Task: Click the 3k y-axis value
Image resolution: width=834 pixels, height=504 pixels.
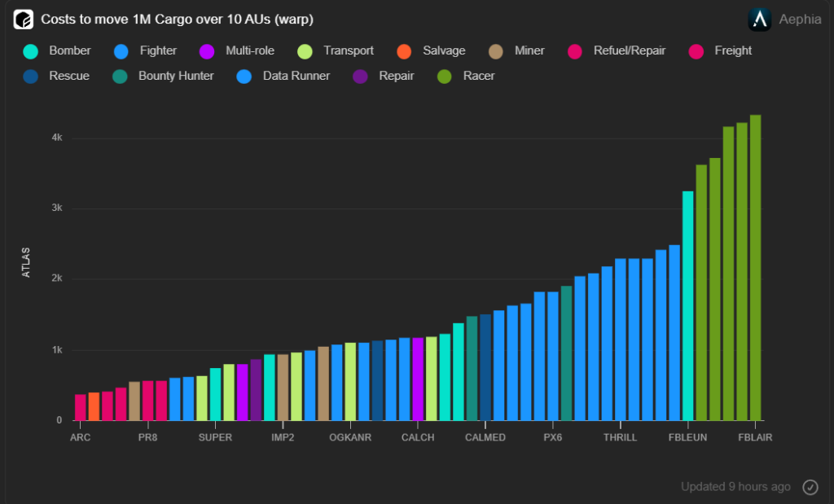Action: click(57, 208)
